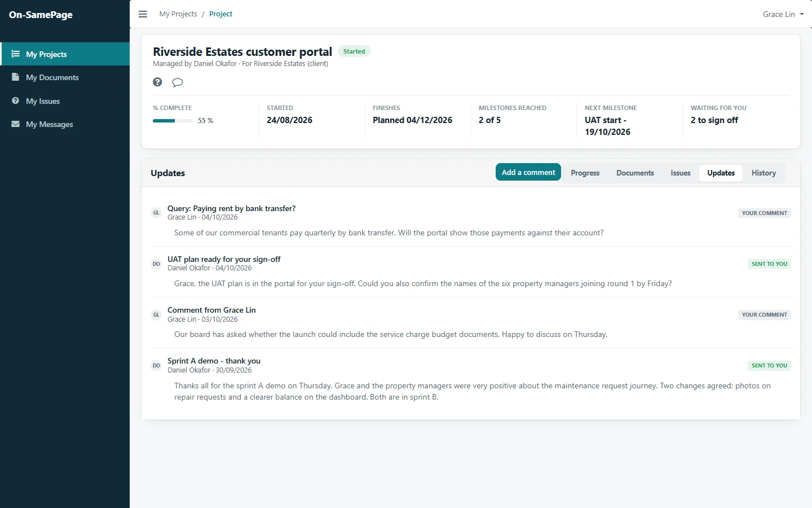
Task: Click the DO avatar beside UAT plan update
Action: [157, 264]
